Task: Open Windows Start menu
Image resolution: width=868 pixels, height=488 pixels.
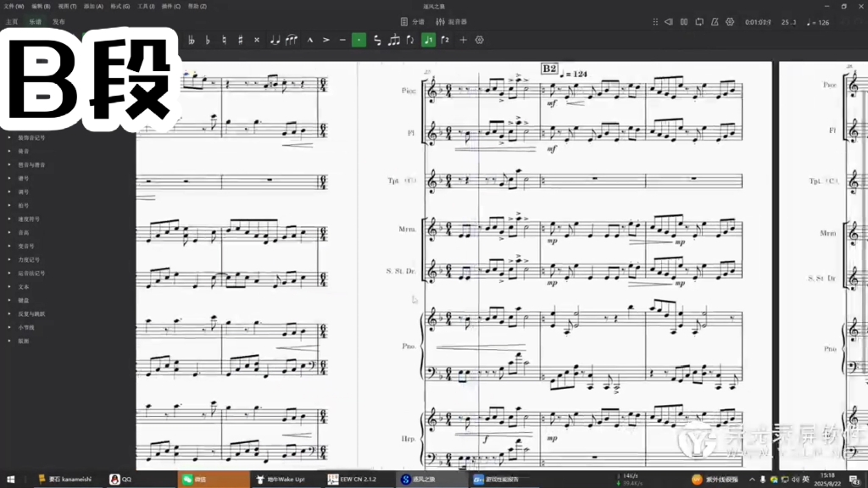Action: pos(10,480)
